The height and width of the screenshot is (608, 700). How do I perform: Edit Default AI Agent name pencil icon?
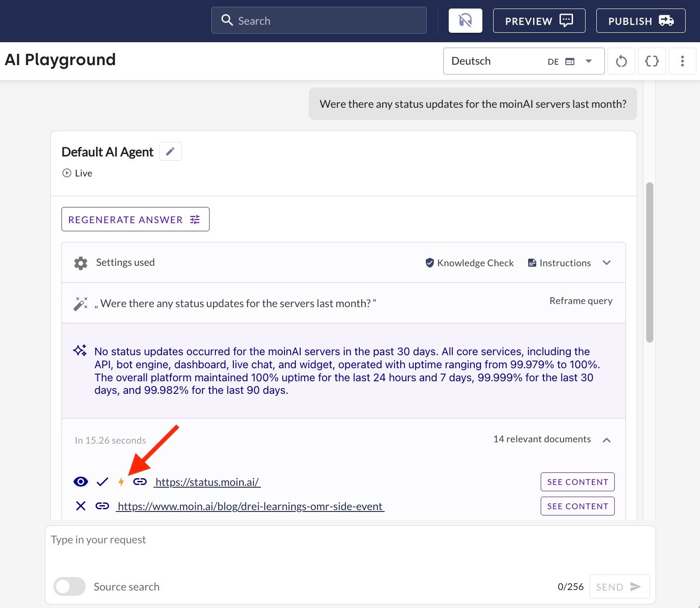pyautogui.click(x=170, y=152)
